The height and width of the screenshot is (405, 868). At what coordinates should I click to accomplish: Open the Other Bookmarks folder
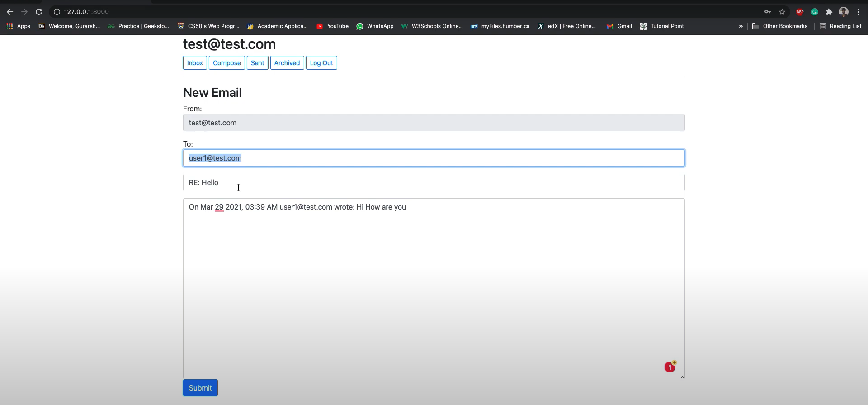(780, 26)
